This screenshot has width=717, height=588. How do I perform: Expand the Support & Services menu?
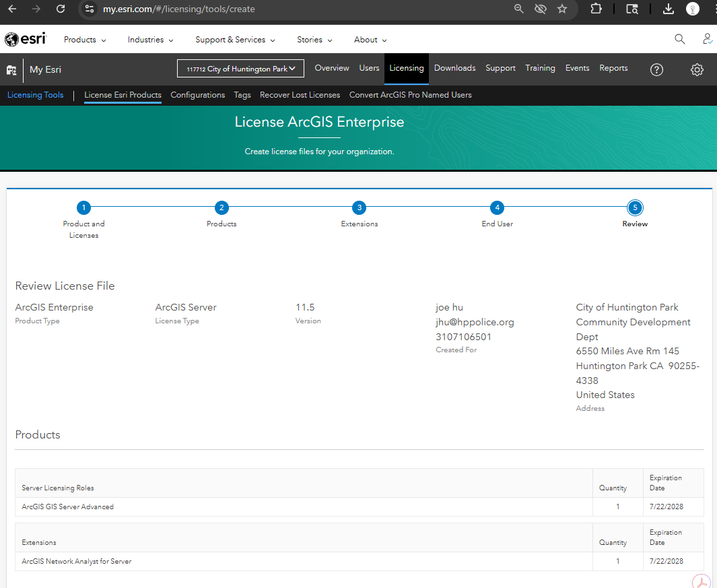pos(235,40)
